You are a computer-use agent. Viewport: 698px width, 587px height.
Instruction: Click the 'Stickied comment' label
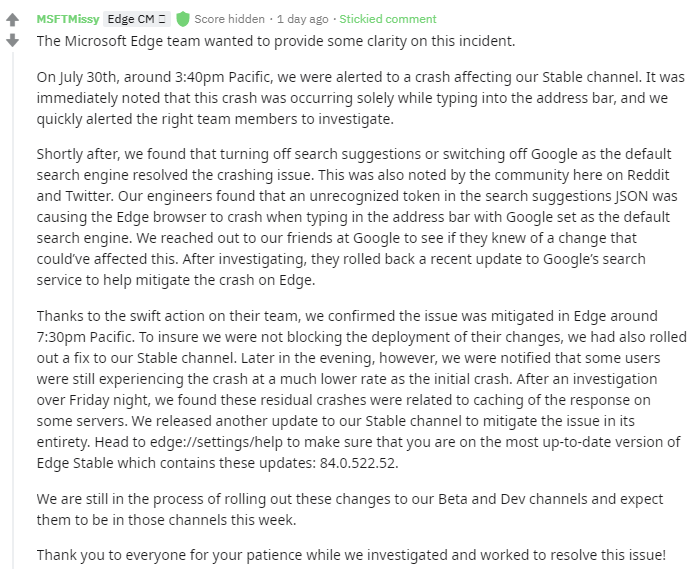388,19
